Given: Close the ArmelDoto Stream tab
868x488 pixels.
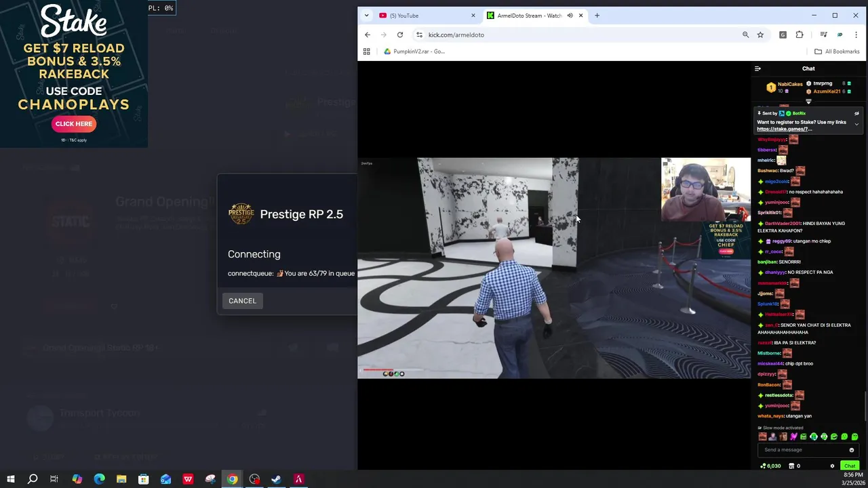Looking at the screenshot, I should (580, 16).
